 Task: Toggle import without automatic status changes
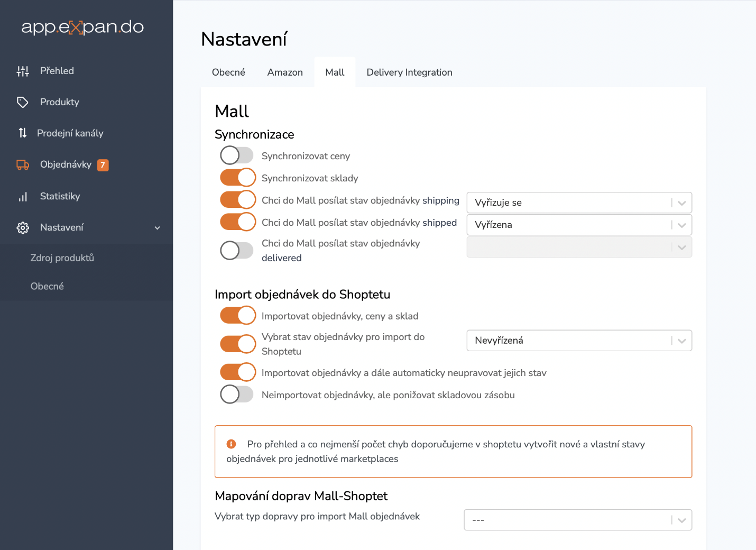click(x=238, y=372)
